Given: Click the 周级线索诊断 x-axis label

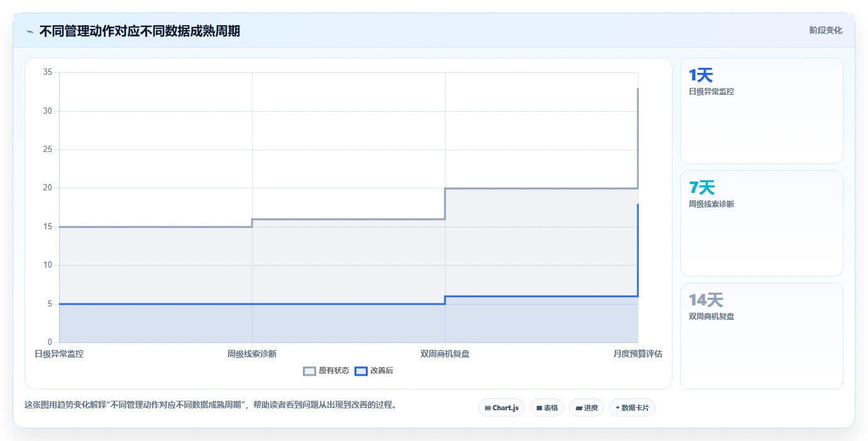Looking at the screenshot, I should coord(252,354).
